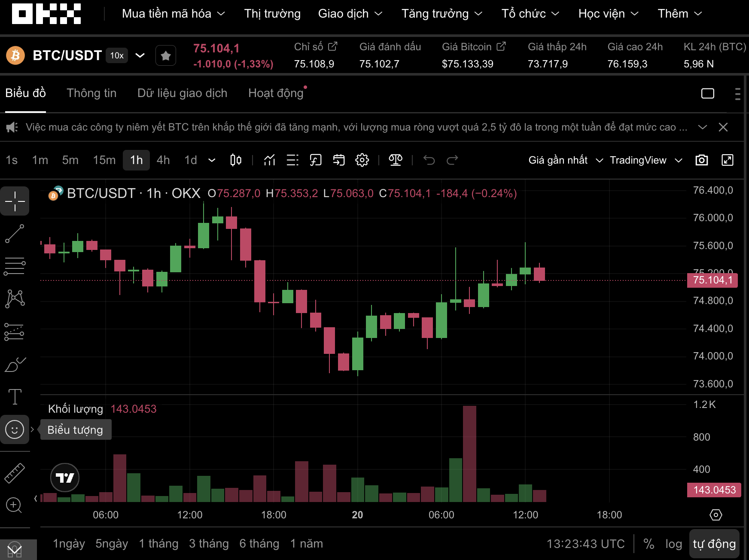Viewport: 749px width, 560px height.
Task: Select the text annotation tool
Action: 15,396
